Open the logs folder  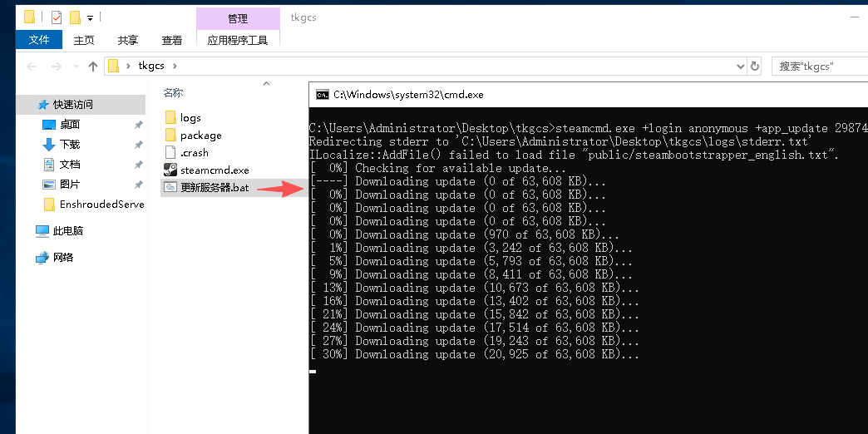[x=190, y=117]
